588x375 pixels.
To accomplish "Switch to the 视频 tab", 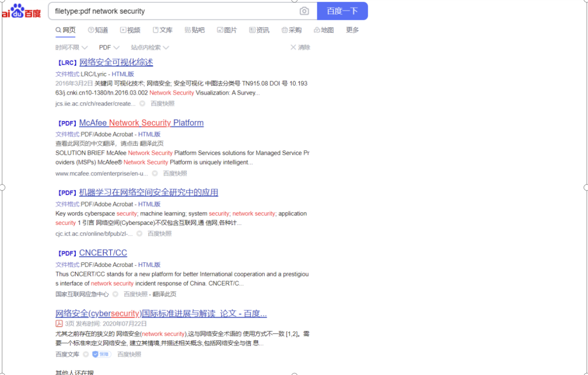I will point(130,30).
